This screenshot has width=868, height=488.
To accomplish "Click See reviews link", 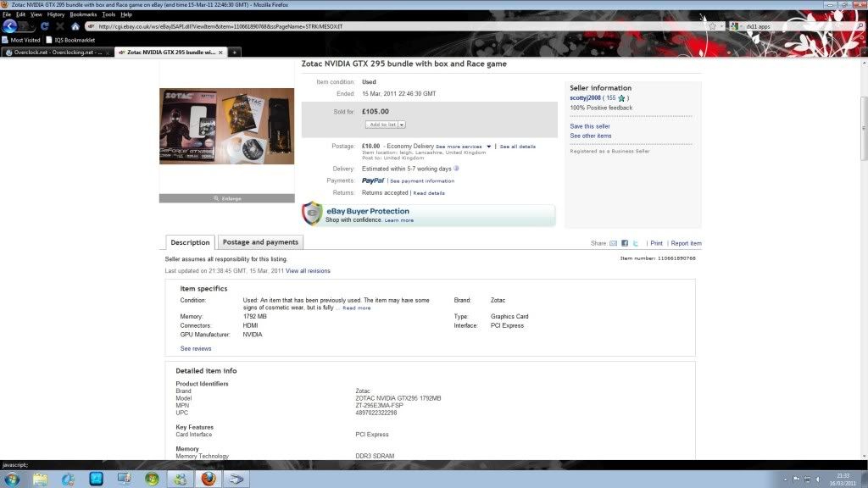I will coord(196,348).
